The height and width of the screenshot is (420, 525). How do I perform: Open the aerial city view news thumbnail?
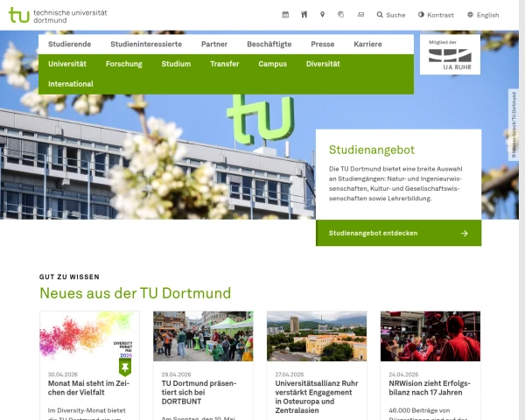click(x=317, y=336)
